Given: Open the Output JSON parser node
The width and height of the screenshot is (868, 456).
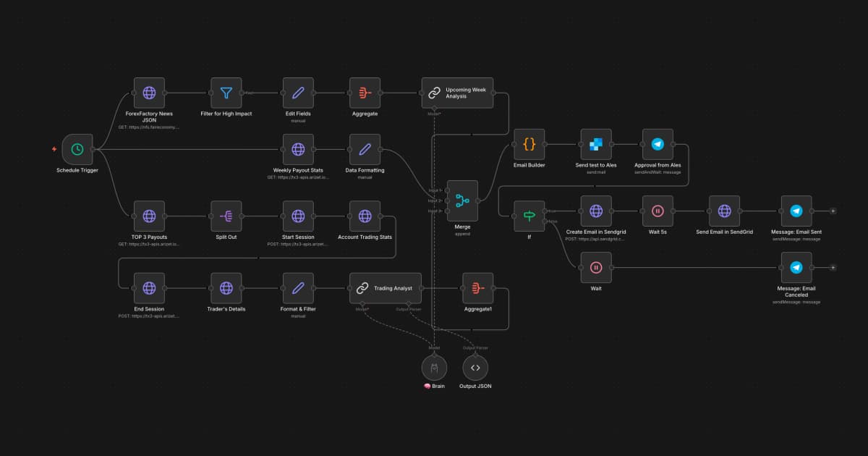Looking at the screenshot, I should pyautogui.click(x=475, y=368).
